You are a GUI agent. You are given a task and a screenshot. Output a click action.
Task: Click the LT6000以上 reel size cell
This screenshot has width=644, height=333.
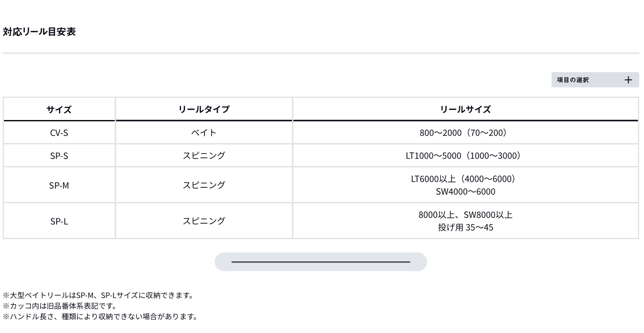tap(465, 185)
